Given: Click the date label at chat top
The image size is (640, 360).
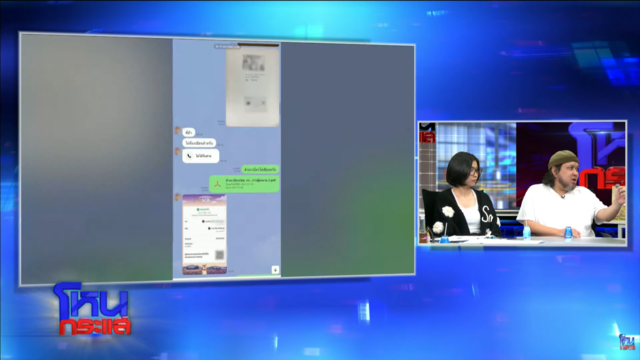Looking at the screenshot, I should (x=227, y=47).
